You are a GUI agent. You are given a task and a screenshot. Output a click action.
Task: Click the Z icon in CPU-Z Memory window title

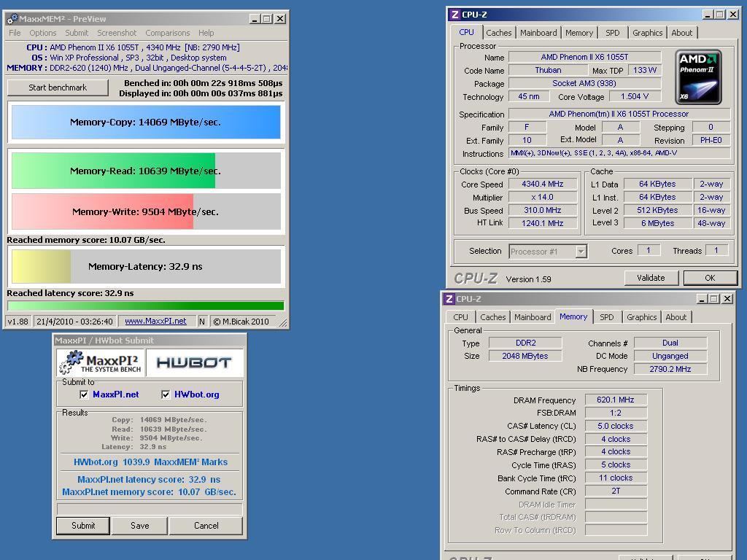click(x=449, y=299)
